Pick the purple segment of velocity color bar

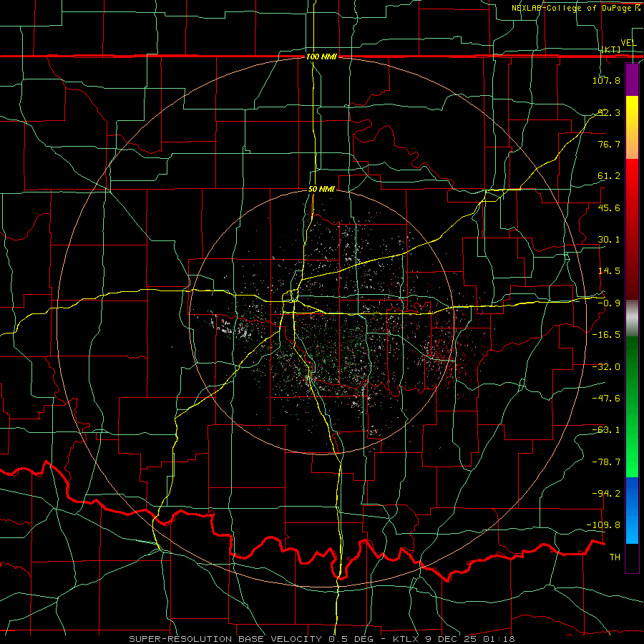632,79
